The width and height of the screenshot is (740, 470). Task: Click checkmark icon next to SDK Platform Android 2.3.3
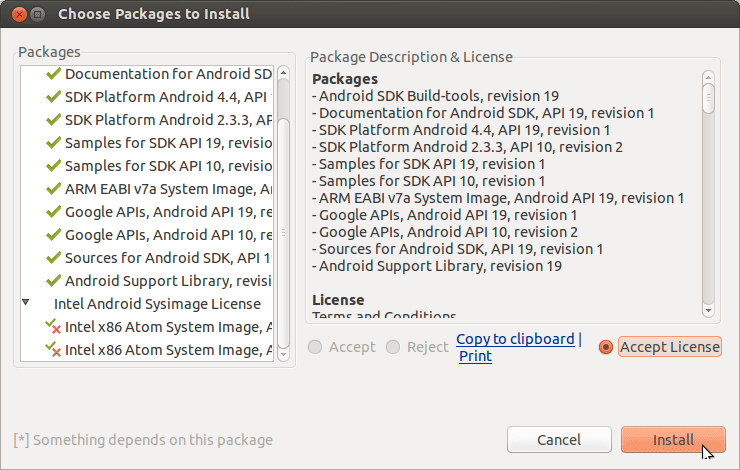[x=53, y=120]
